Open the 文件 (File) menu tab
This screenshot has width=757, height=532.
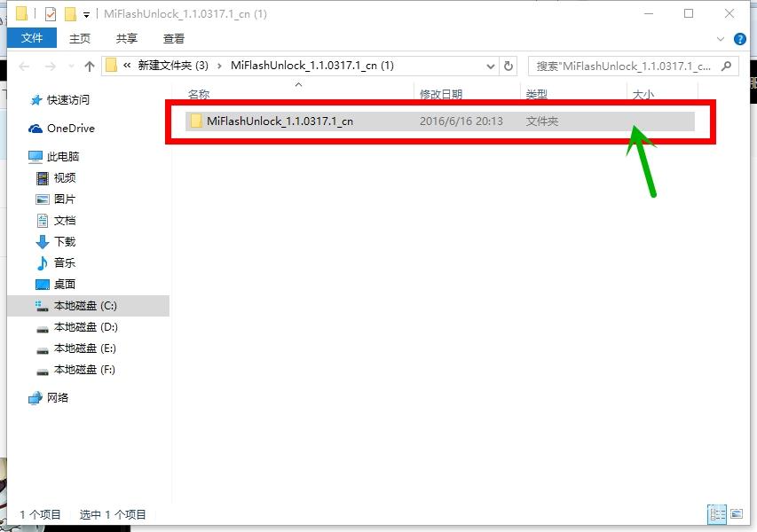[32, 38]
